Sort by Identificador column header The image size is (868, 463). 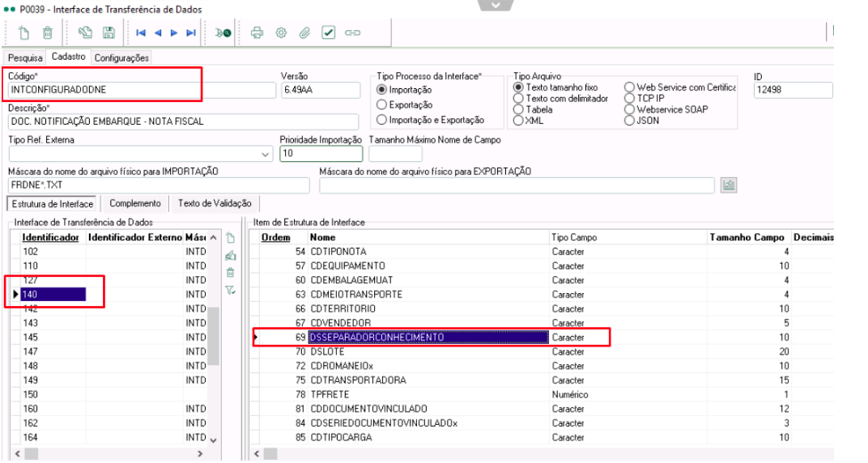click(50, 237)
